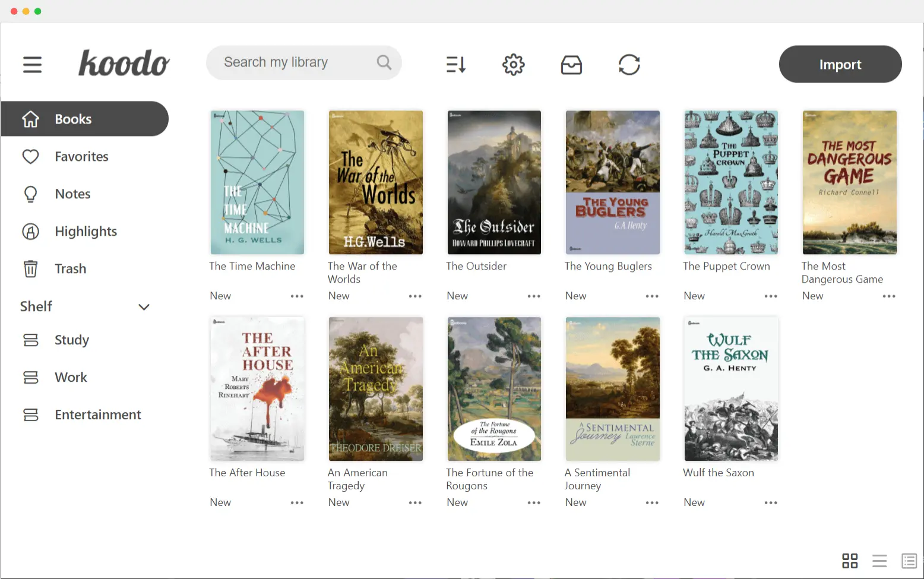This screenshot has height=579, width=924.
Task: Open The After House cover
Action: [257, 389]
